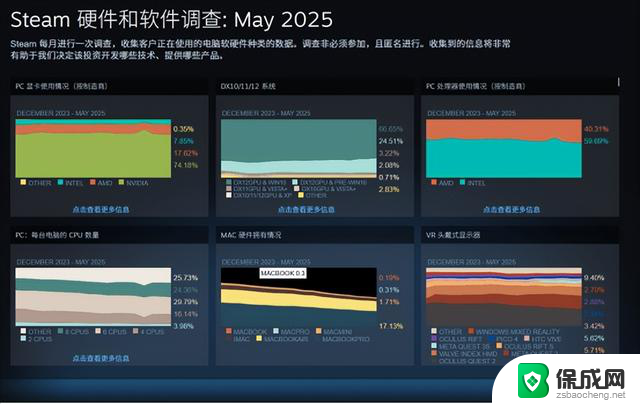Image resolution: width=640 pixels, height=404 pixels.
Task: Click the '17.62%' value in graphics card panel
Action: [x=186, y=153]
